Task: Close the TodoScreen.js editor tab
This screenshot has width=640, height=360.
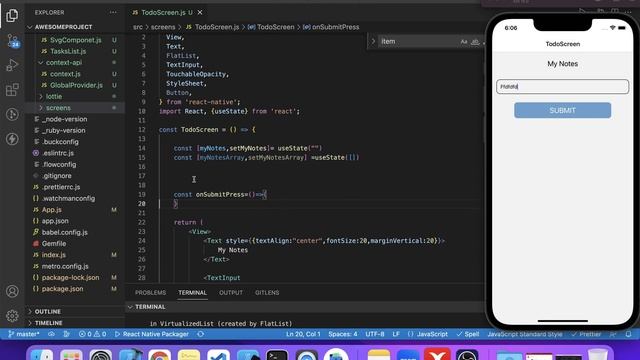Action: click(x=200, y=13)
